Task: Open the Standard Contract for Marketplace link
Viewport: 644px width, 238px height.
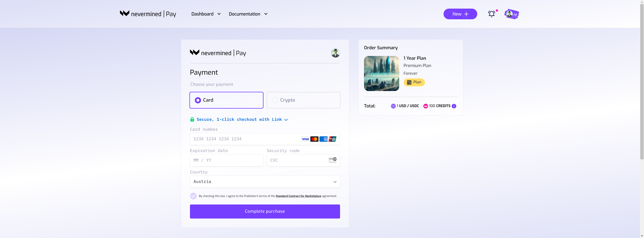Action: (298, 196)
